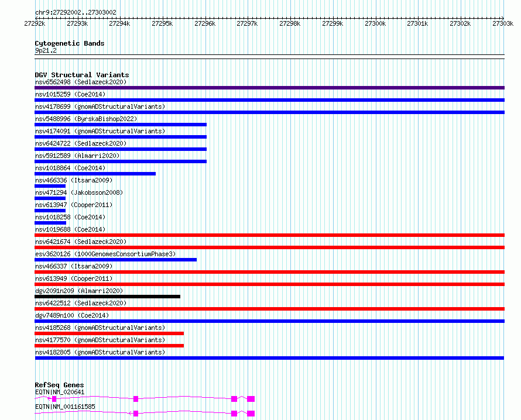This screenshot has height=420, width=521.
Task: Open nsv5912589 (Almarri2020) label
Action: [x=77, y=156]
